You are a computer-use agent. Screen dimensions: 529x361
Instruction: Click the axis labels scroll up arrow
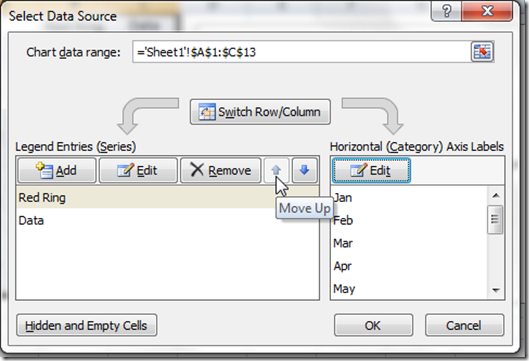(496, 196)
